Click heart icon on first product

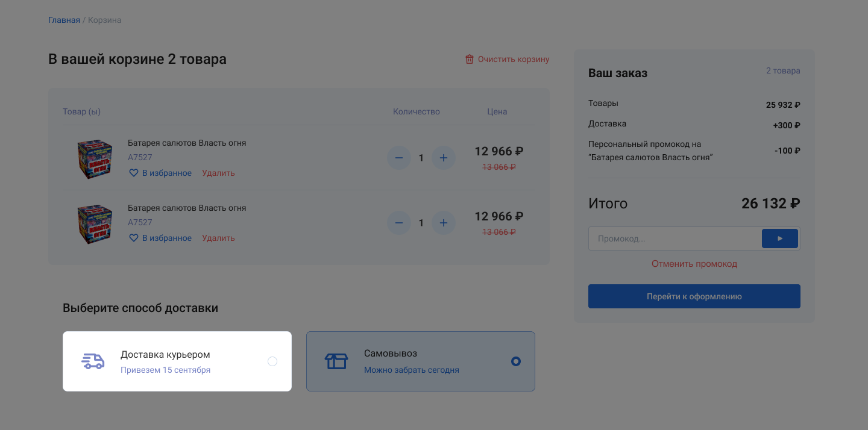pos(134,173)
